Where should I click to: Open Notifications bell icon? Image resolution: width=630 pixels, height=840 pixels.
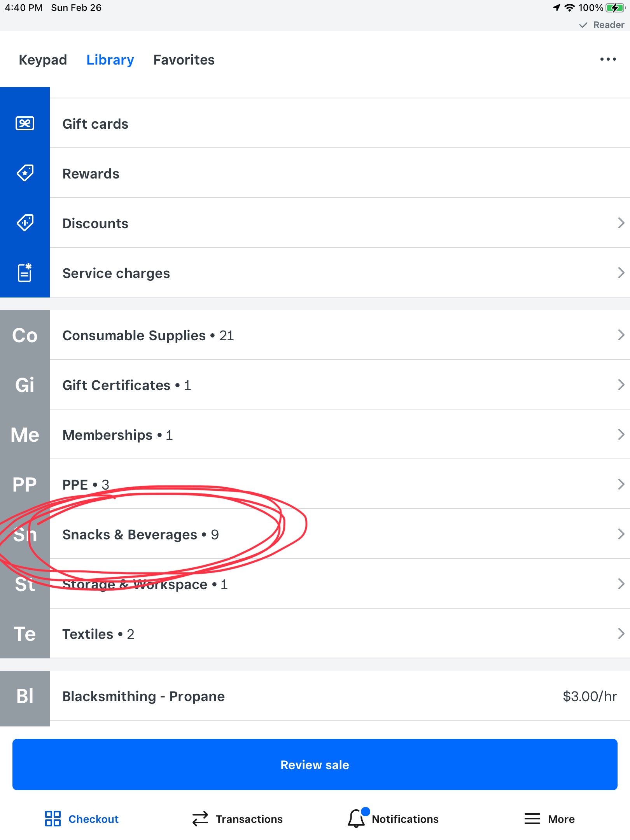[357, 818]
